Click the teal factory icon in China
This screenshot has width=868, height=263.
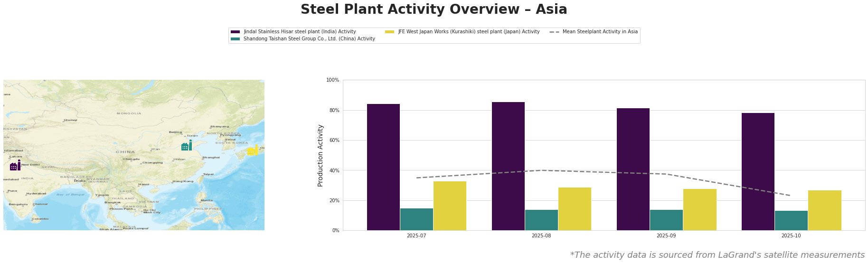tap(187, 146)
